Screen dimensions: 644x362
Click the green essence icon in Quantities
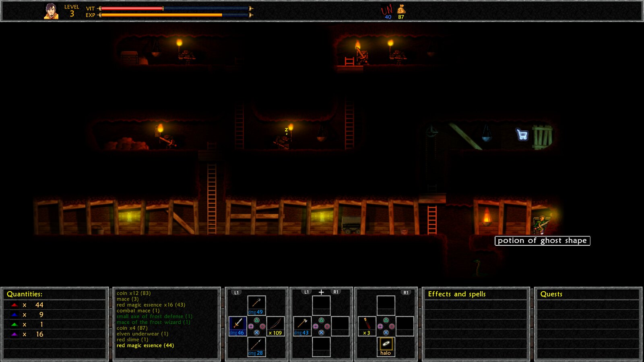click(x=14, y=324)
